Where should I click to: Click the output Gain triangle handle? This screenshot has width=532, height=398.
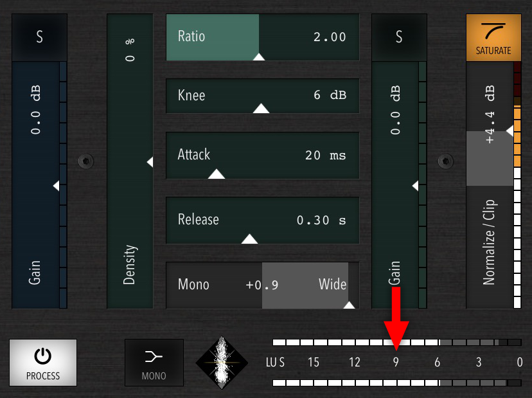point(415,186)
